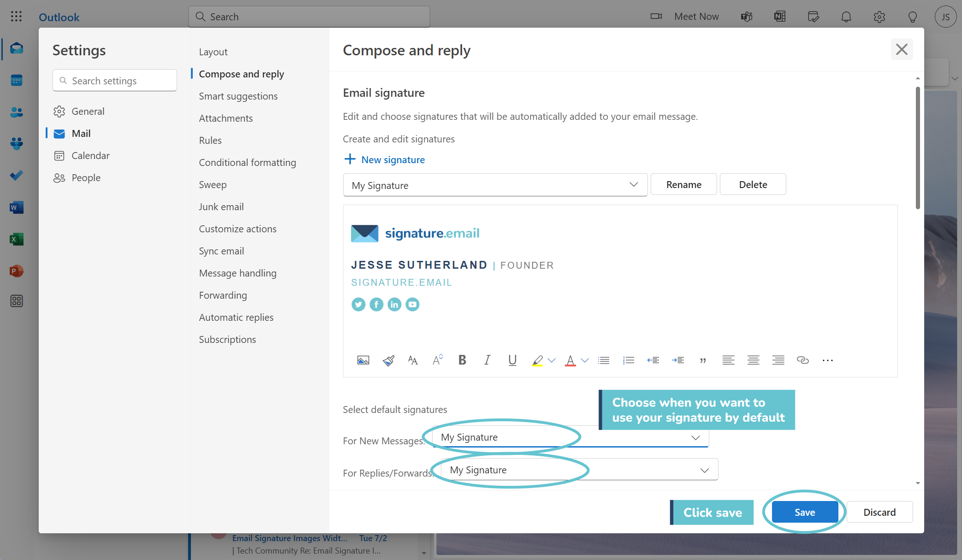
Task: Click the Quote icon in toolbar
Action: (x=703, y=360)
